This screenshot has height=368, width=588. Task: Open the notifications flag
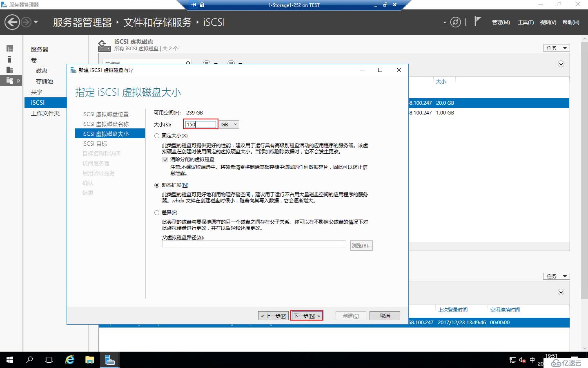point(478,21)
